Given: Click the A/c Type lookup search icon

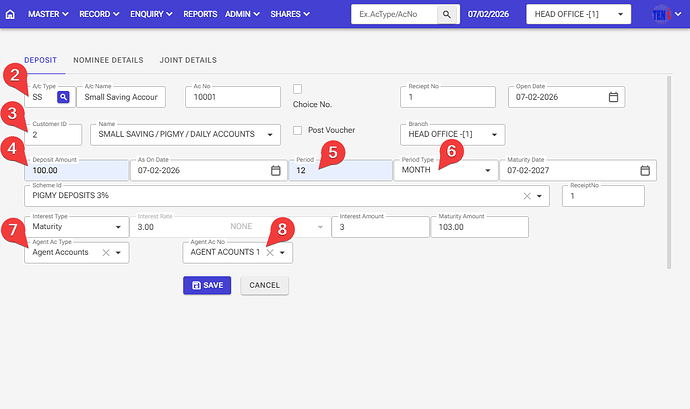Looking at the screenshot, I should [63, 97].
